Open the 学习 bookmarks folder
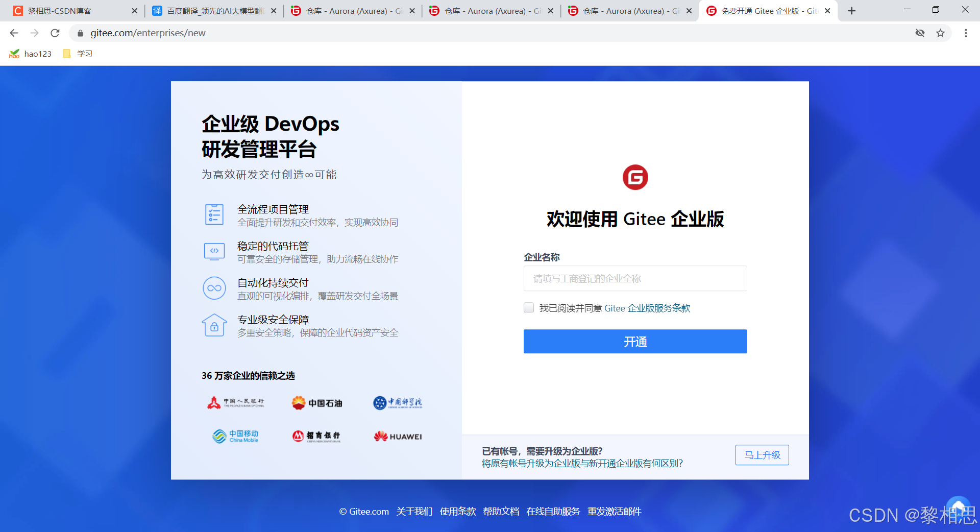This screenshot has width=980, height=532. pyautogui.click(x=78, y=54)
